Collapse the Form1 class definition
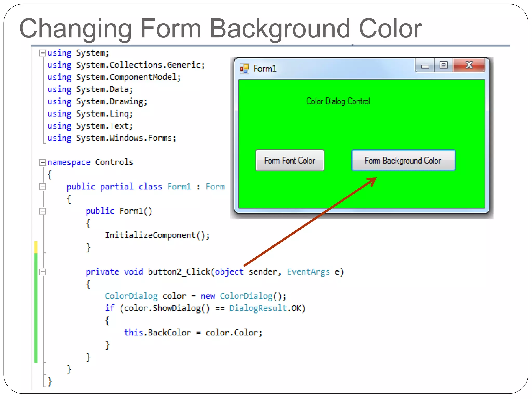 (42, 187)
